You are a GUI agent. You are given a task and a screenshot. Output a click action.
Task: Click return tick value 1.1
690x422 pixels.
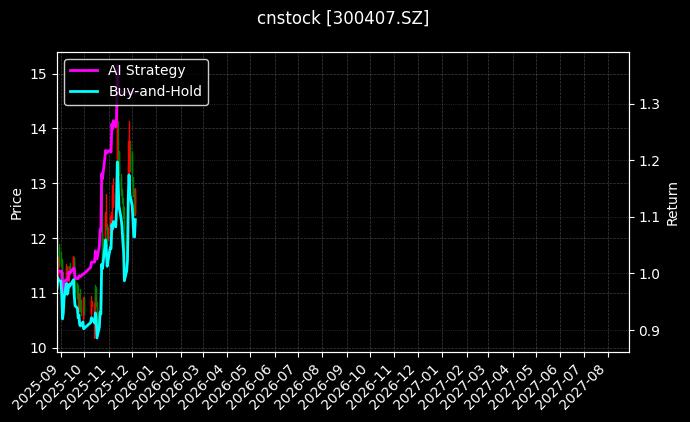649,217
